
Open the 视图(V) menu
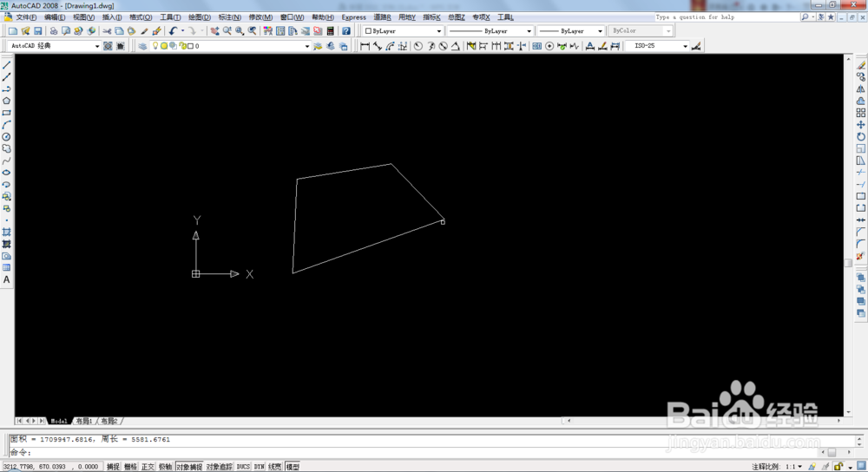click(x=83, y=17)
